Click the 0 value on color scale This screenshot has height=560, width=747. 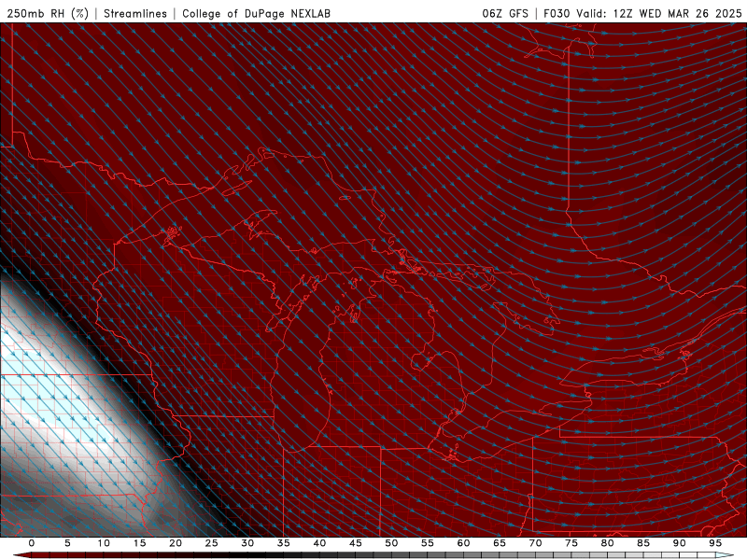pyautogui.click(x=32, y=543)
